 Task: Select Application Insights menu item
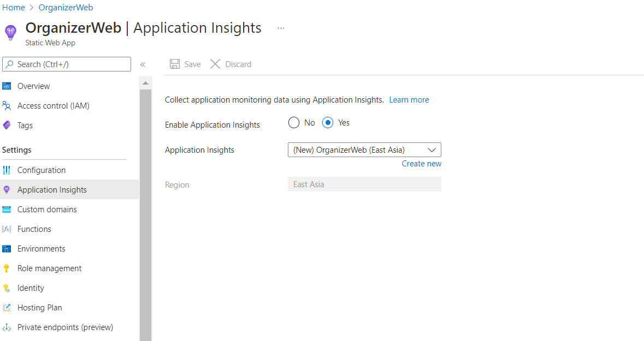tap(69, 189)
